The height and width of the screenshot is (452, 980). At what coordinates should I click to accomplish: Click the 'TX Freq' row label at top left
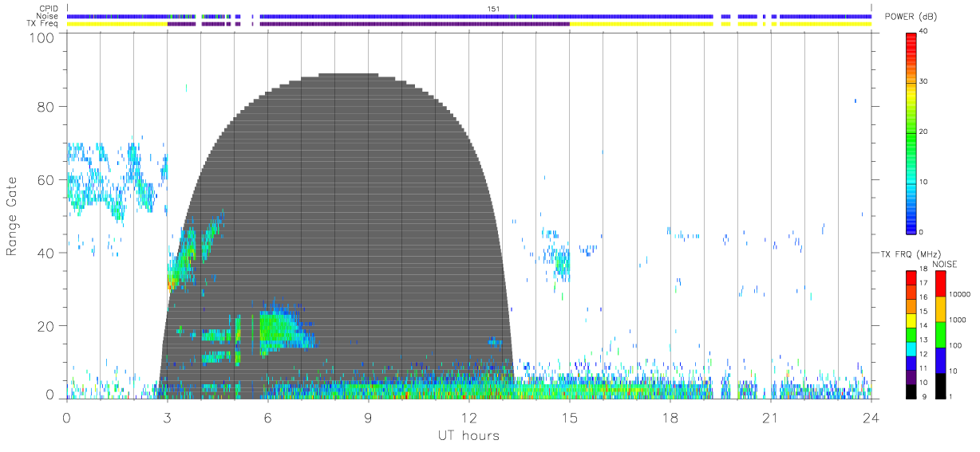tap(44, 23)
